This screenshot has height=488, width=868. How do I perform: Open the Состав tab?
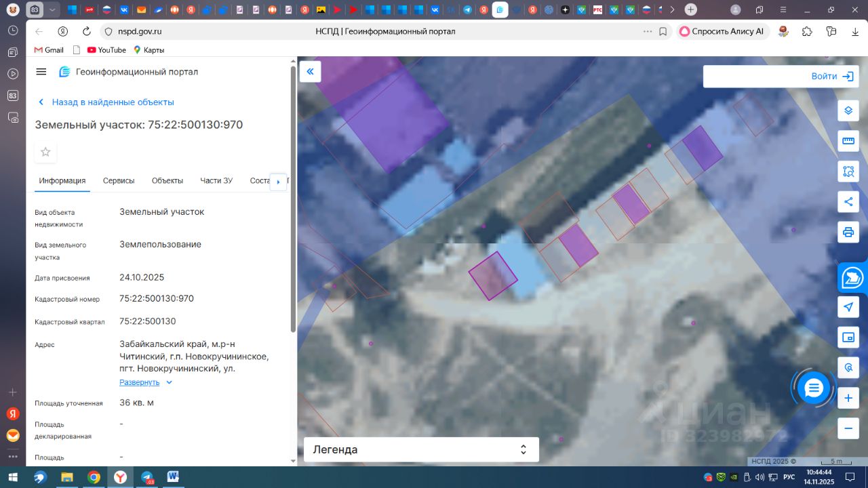tap(260, 180)
